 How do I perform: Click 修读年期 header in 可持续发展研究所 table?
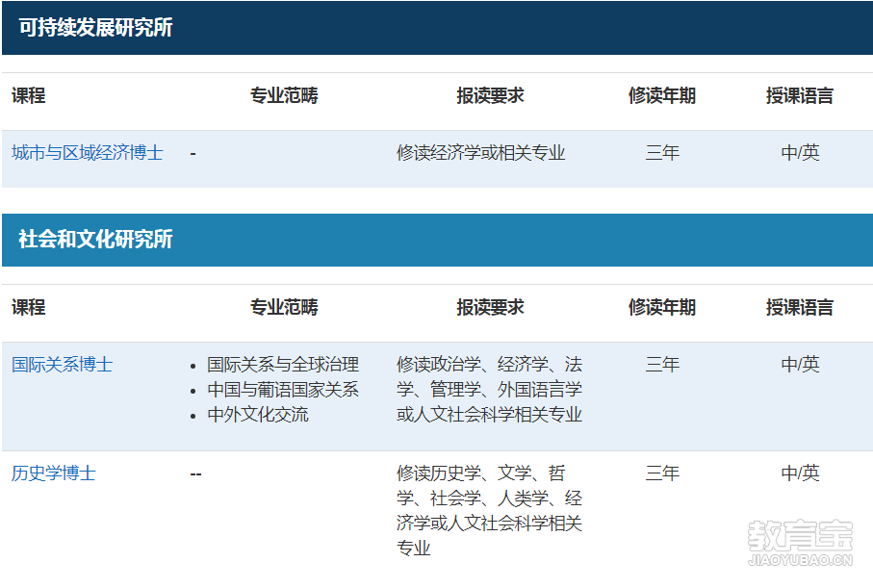[x=662, y=95]
